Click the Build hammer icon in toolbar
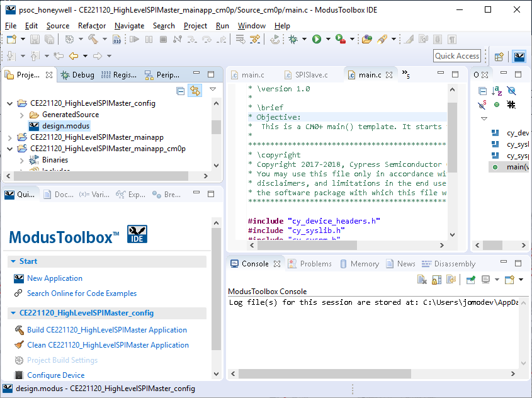The image size is (532, 398). (x=93, y=39)
